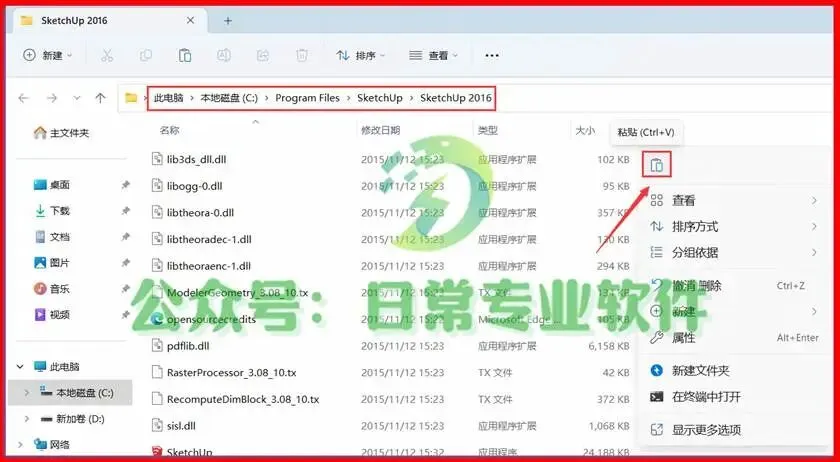Click the Paste icon in context menu
This screenshot has height=462, width=840.
coord(657,166)
